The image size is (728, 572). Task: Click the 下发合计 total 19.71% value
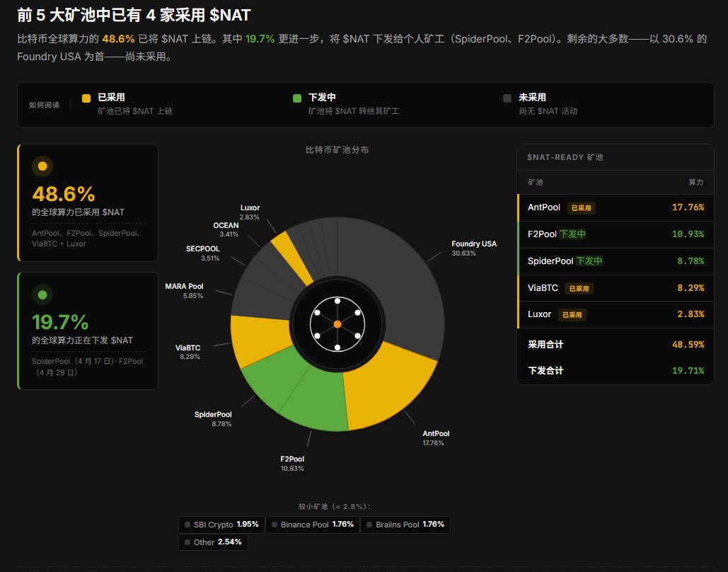pyautogui.click(x=688, y=371)
